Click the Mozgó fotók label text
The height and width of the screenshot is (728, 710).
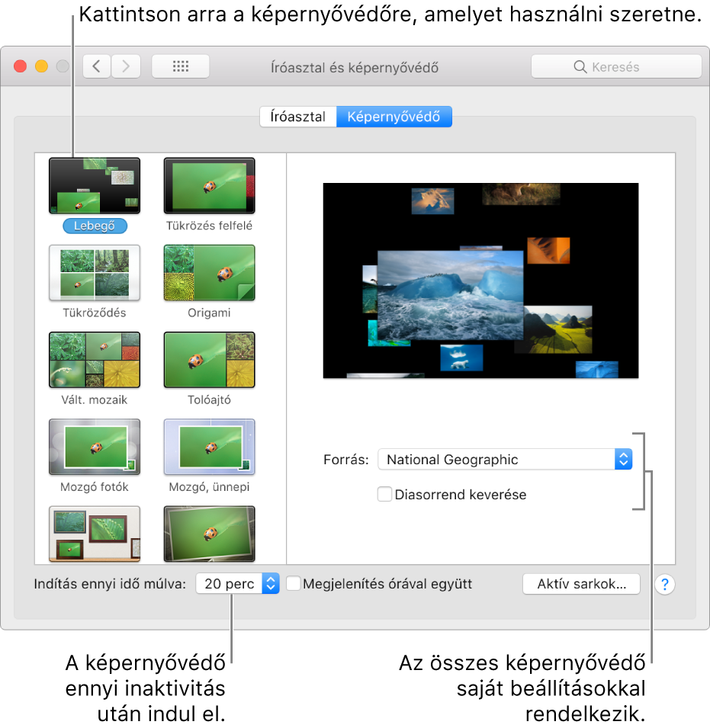pos(95,487)
